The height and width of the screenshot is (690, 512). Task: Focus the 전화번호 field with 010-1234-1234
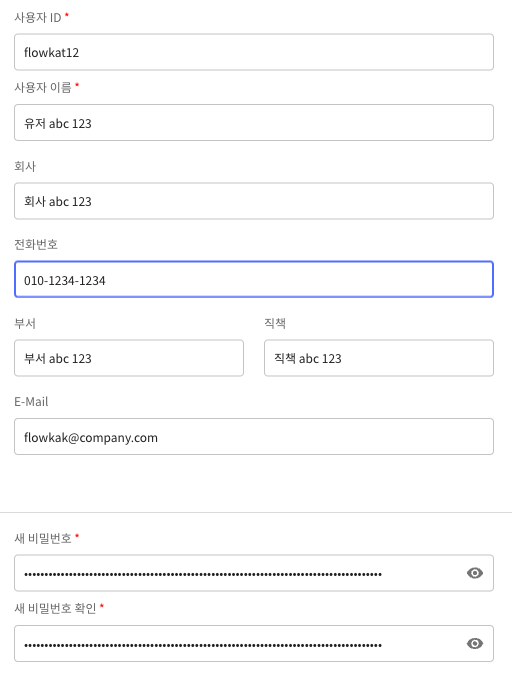pos(254,279)
